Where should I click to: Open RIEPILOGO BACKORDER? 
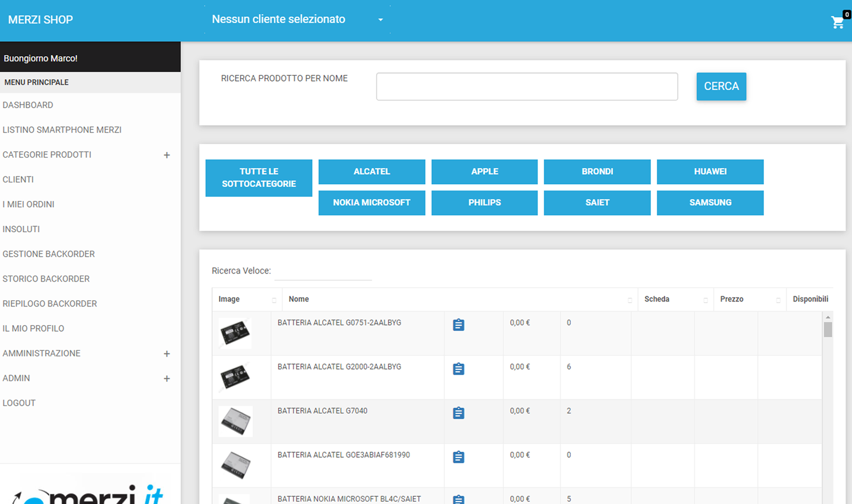pos(50,304)
